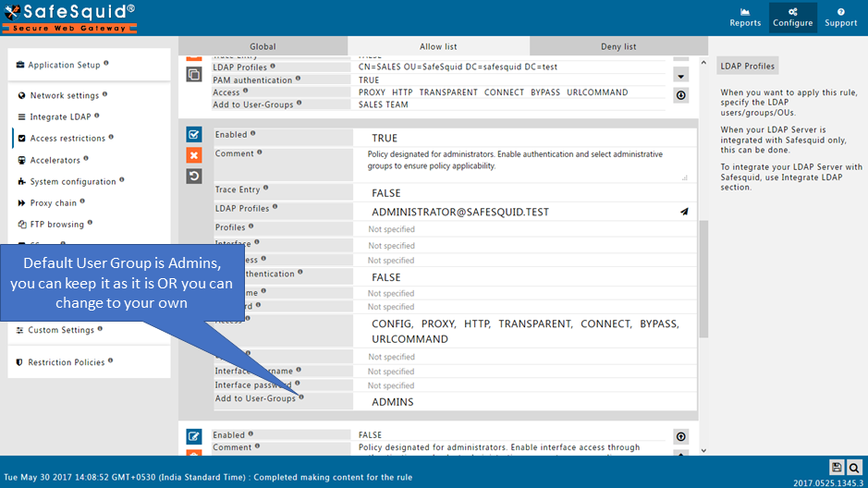868x488 pixels.
Task: Click the info icon next to Integrate LDAP
Action: (97, 116)
